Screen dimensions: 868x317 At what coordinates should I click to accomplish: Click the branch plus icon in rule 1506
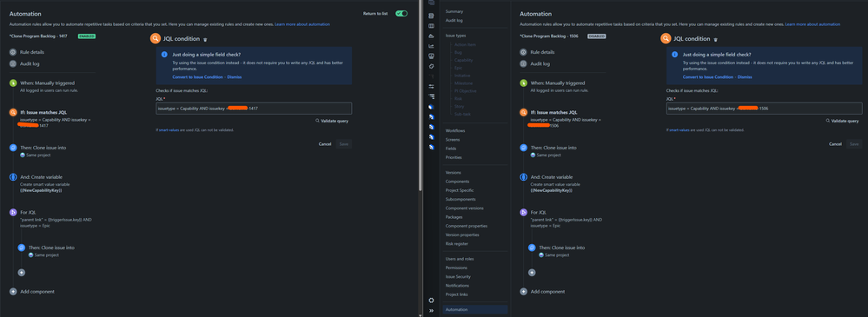[x=532, y=272]
